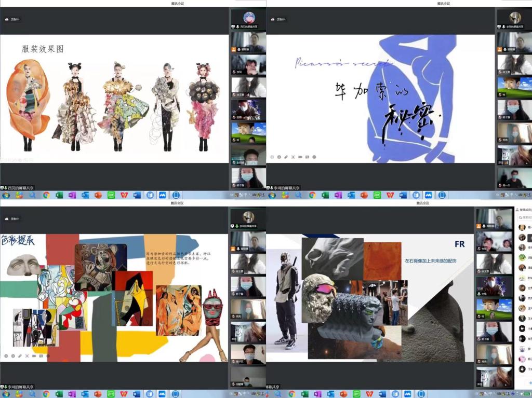532x398 pixels.
Task: Open PowerPoint in the taskbar below 色彩提取 slide
Action: tap(98, 394)
